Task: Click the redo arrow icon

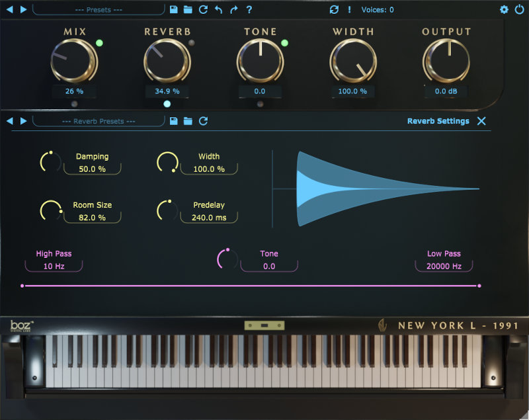Action: click(233, 10)
